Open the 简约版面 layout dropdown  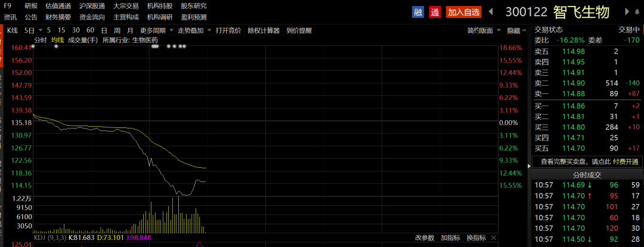tap(484, 30)
